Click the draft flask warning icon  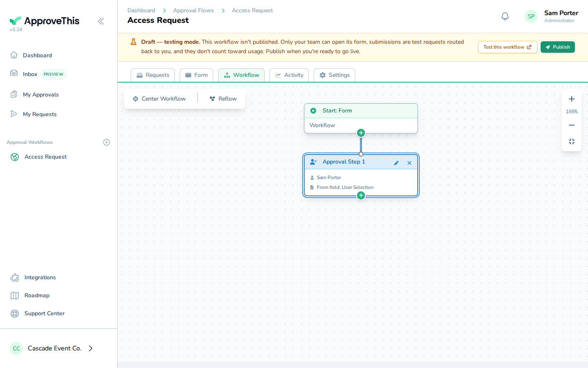134,42
